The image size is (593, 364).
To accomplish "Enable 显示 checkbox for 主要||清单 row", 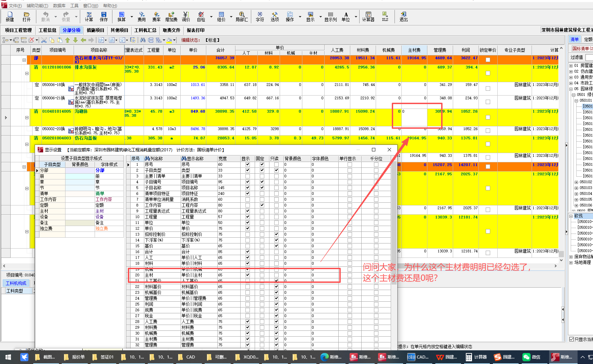I will point(247,176).
